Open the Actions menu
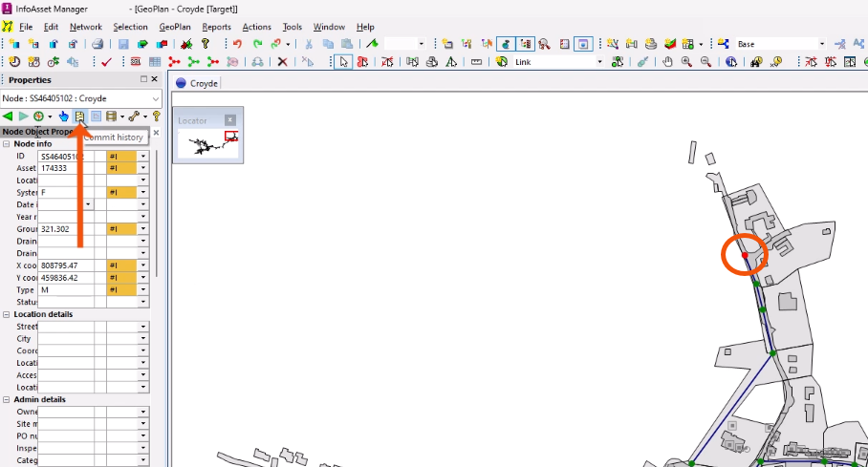Screen dimensions: 868x467 coord(257,27)
